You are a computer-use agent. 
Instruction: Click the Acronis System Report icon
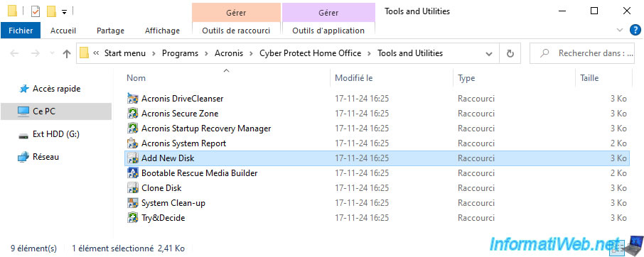tap(132, 143)
